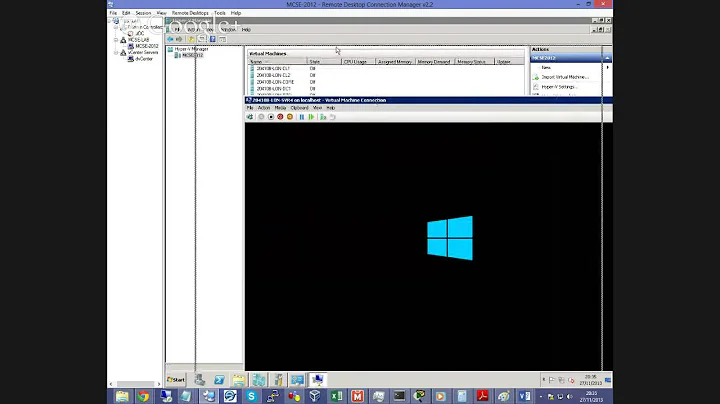Click the Revert icon in VM Connection toolbar

[x=333, y=117]
